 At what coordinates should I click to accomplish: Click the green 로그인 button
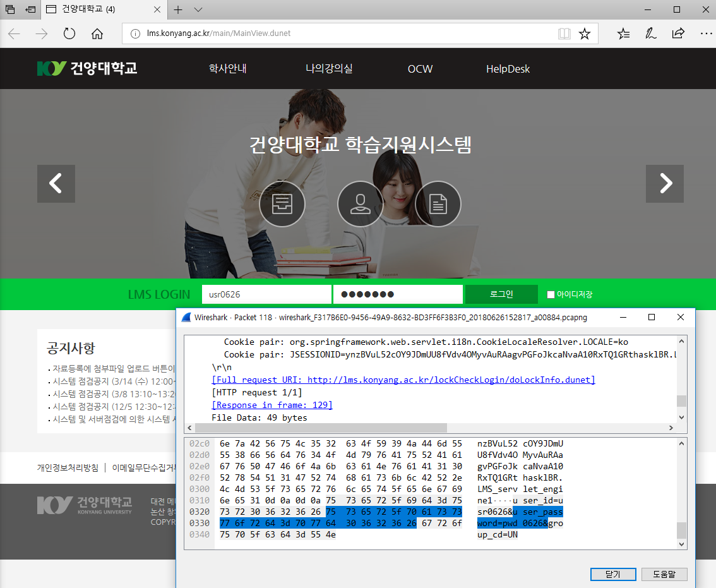[x=501, y=294]
